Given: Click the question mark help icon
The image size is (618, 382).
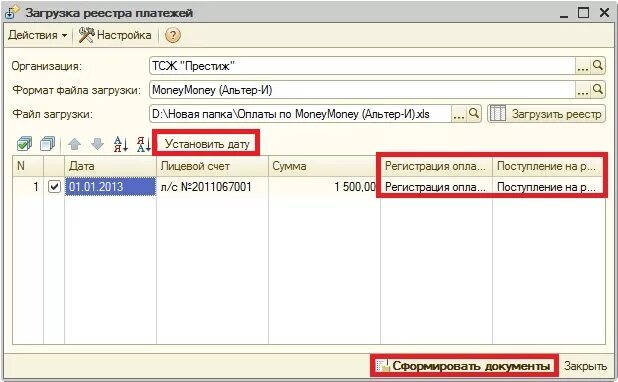Looking at the screenshot, I should pyautogui.click(x=173, y=35).
